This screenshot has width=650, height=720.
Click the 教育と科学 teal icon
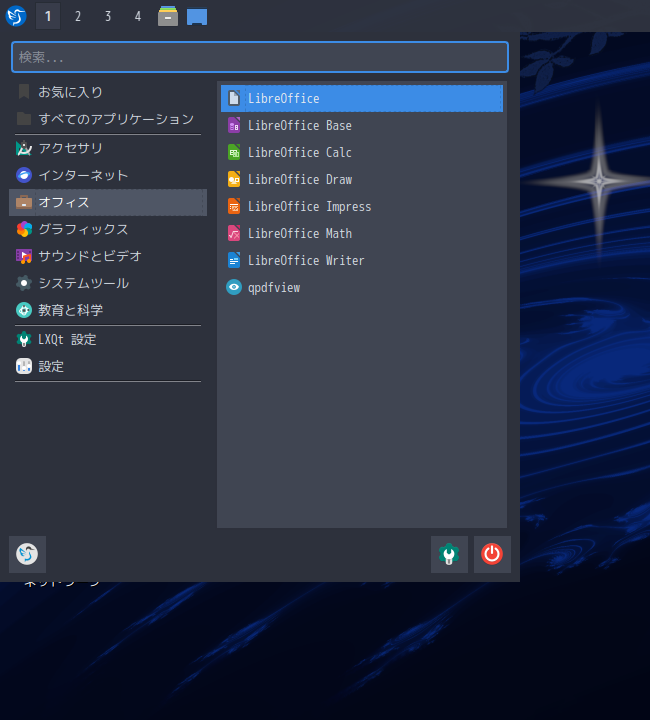pos(24,310)
